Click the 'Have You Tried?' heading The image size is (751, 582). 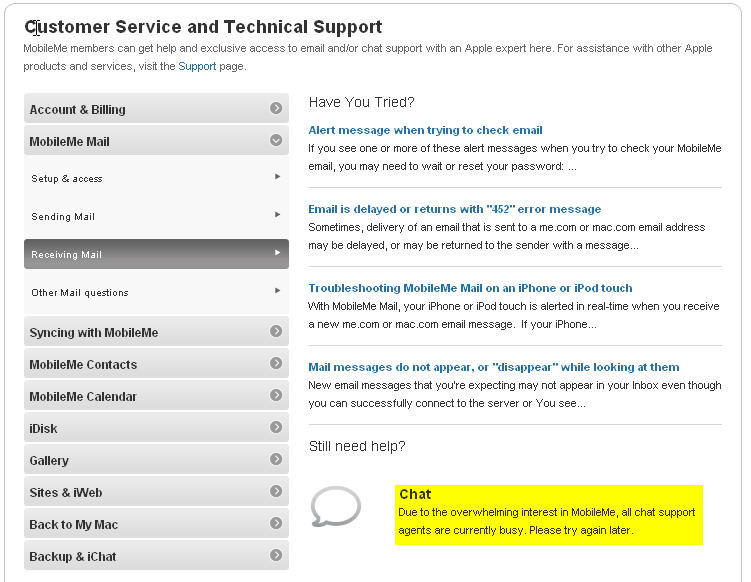pos(362,102)
